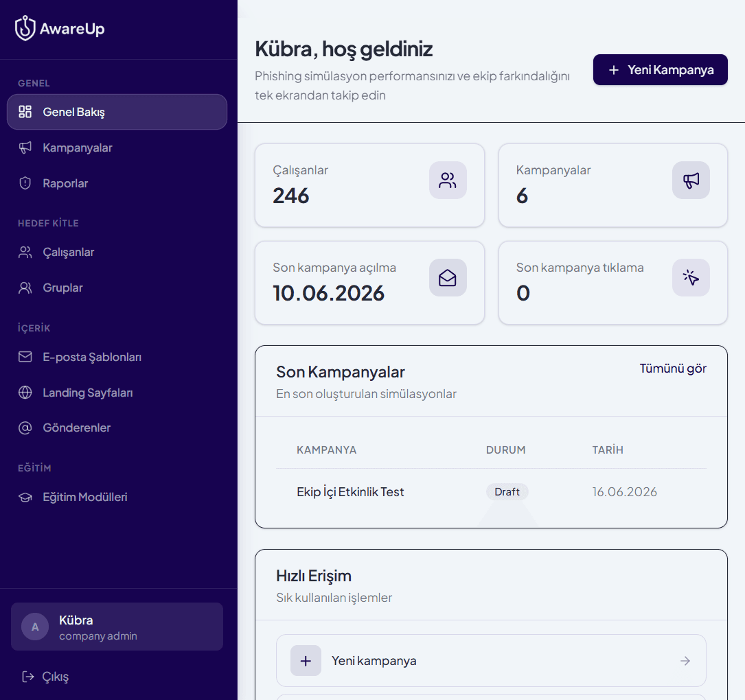Go to Raporlar in the sidebar
The width and height of the screenshot is (745, 700).
[117, 183]
